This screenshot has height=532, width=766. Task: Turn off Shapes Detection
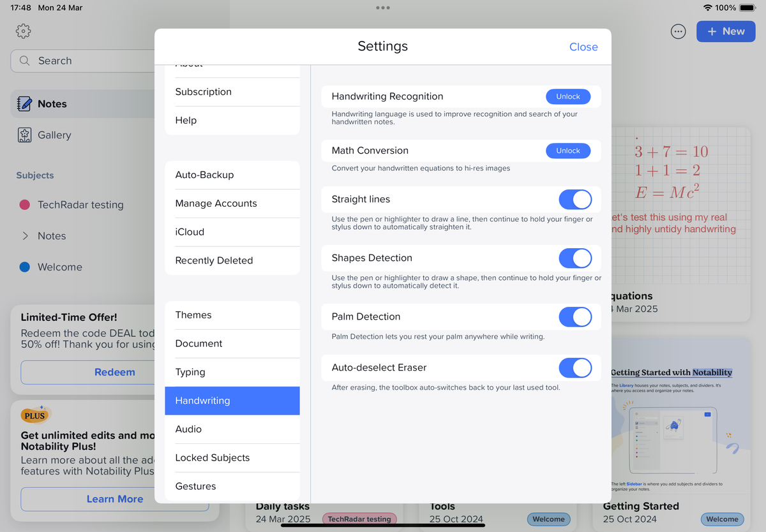(x=575, y=258)
